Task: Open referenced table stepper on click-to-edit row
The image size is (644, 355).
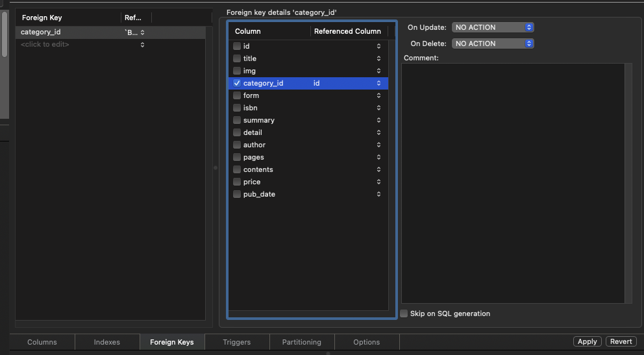Action: pos(143,44)
